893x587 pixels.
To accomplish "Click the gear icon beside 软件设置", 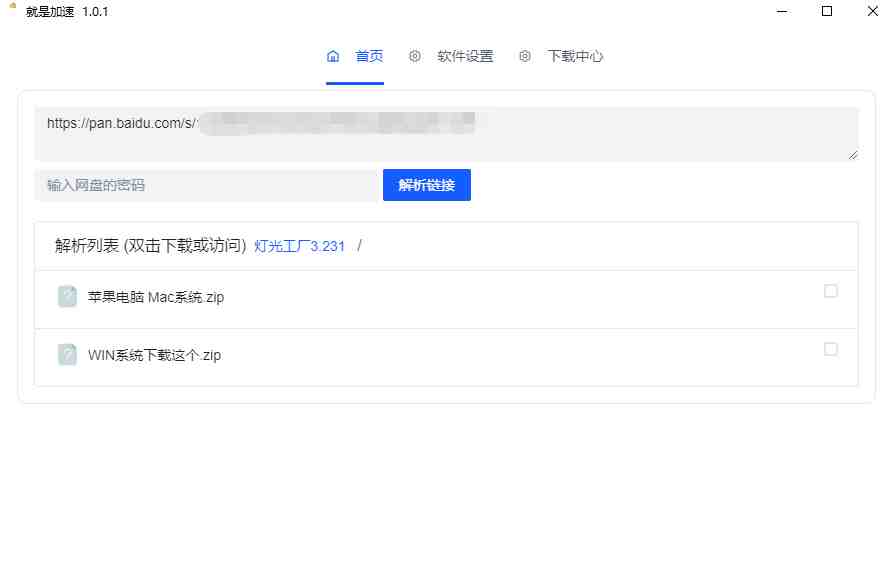I will pyautogui.click(x=415, y=57).
